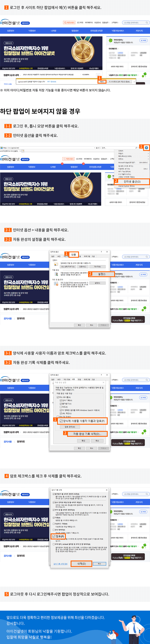Toggle URL 제안(U) checkbox
The height and width of the screenshot is (644, 150).
[61, 413]
